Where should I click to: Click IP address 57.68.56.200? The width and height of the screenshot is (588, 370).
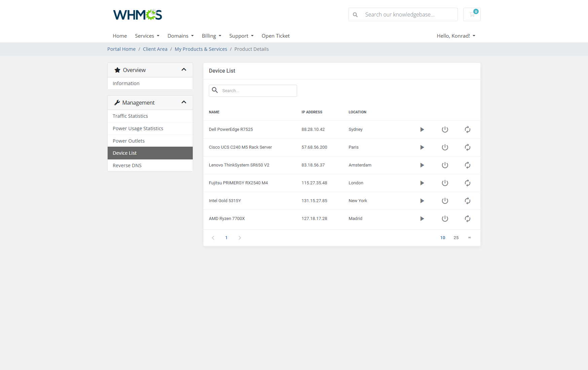(x=314, y=147)
